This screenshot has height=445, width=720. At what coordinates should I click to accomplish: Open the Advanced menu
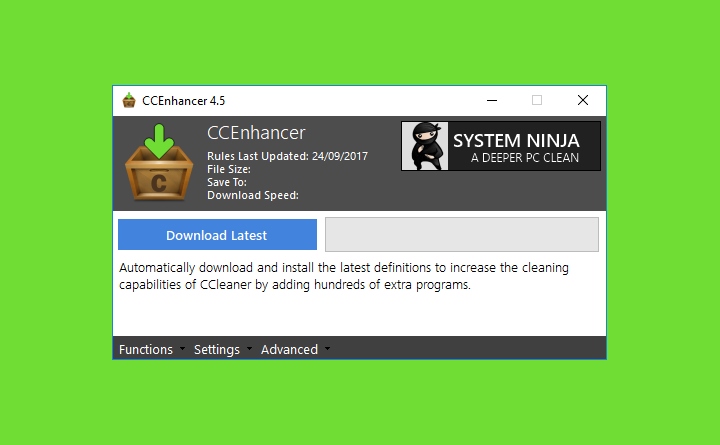point(289,349)
